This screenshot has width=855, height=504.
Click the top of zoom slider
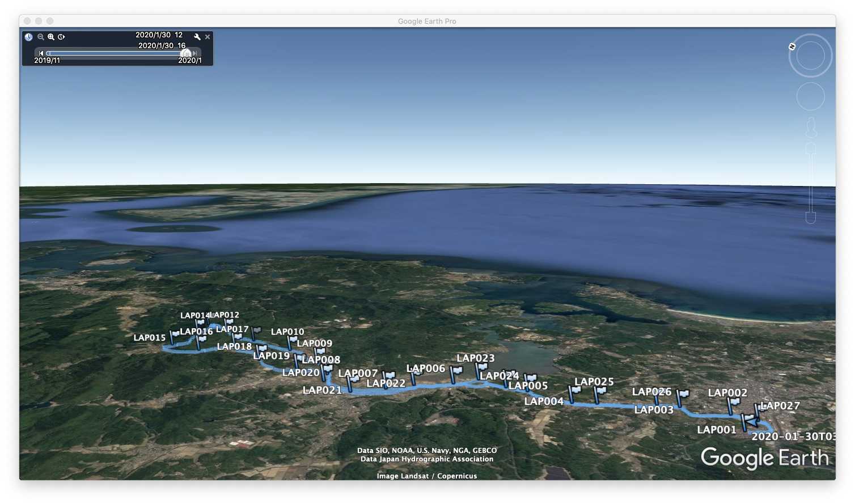coord(811,148)
